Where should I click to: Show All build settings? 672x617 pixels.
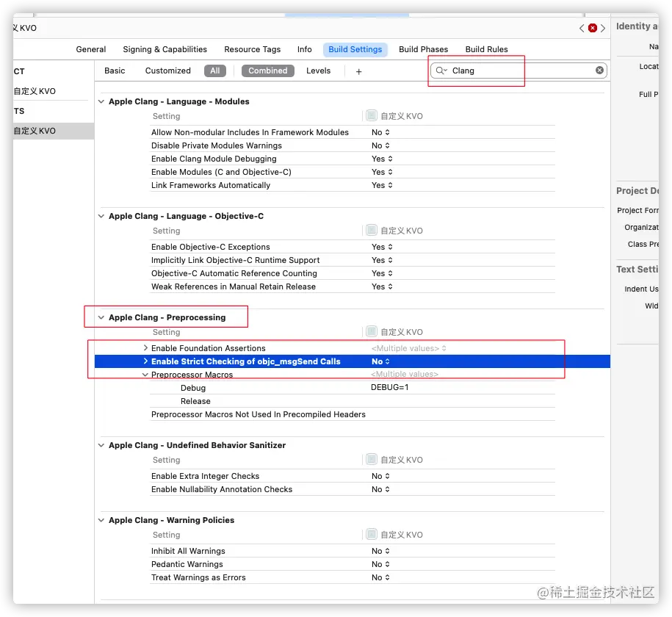215,71
